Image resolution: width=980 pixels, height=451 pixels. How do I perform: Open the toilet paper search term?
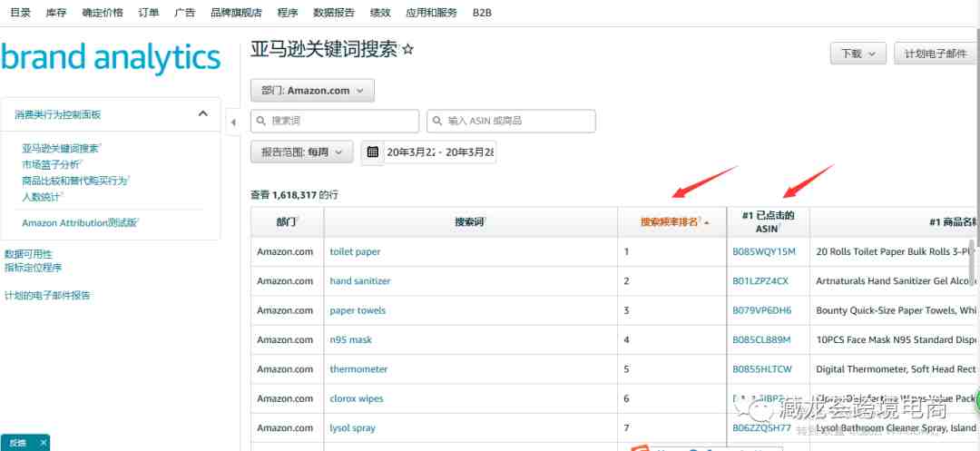coord(355,251)
